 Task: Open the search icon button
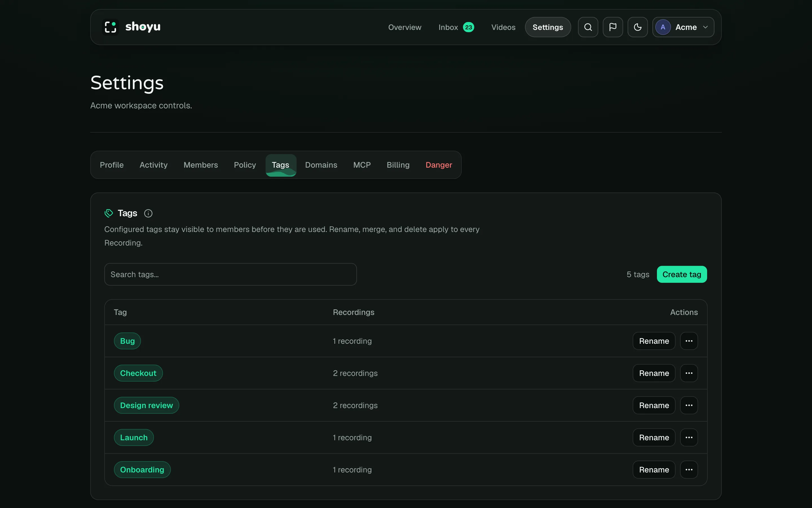(x=588, y=27)
